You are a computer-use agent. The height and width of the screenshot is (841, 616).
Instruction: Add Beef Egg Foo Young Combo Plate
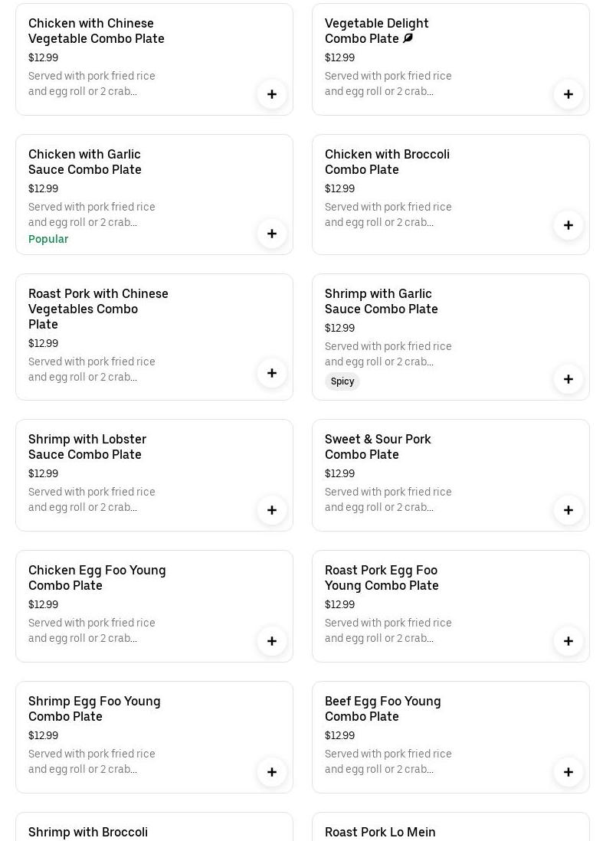568,772
